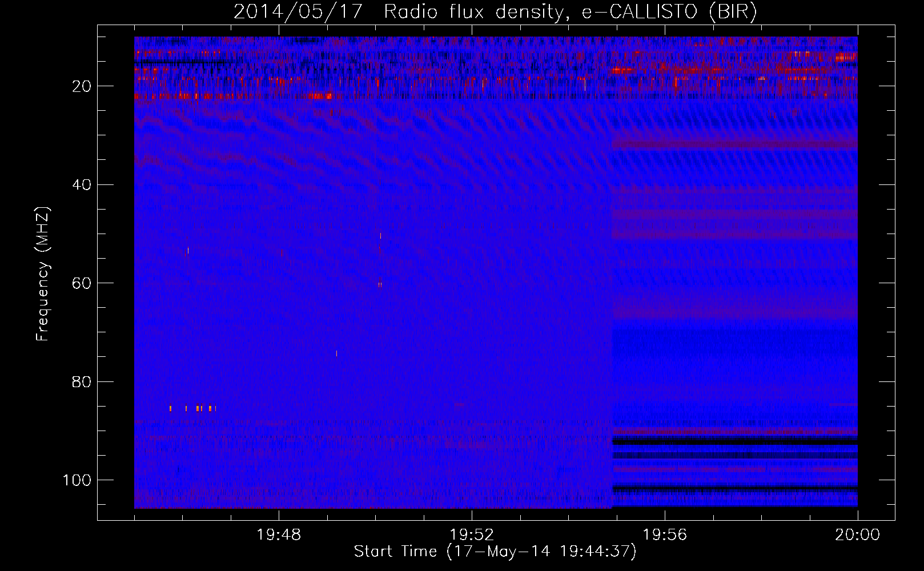The width and height of the screenshot is (924, 571).
Task: Click the '20' frequency tick label
Action: coord(82,86)
